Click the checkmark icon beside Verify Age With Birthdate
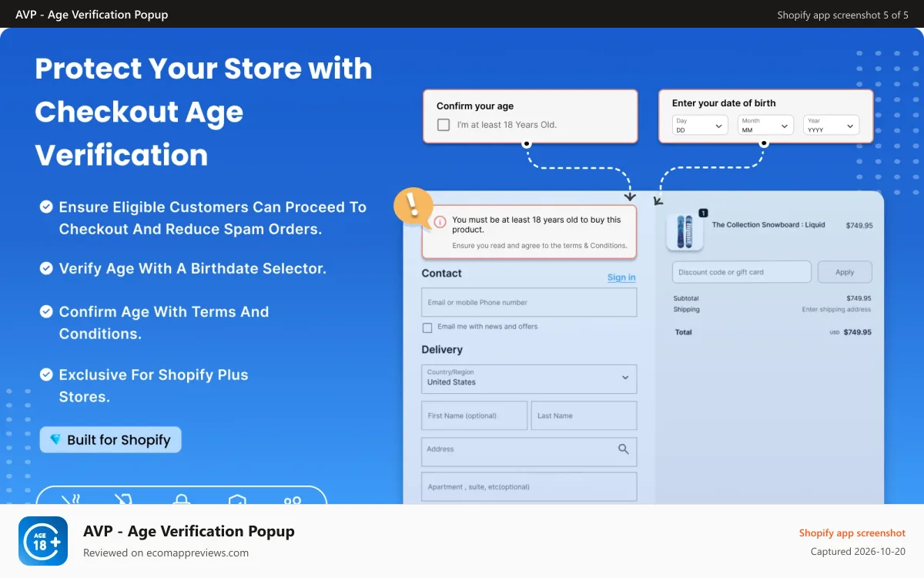 (x=46, y=268)
